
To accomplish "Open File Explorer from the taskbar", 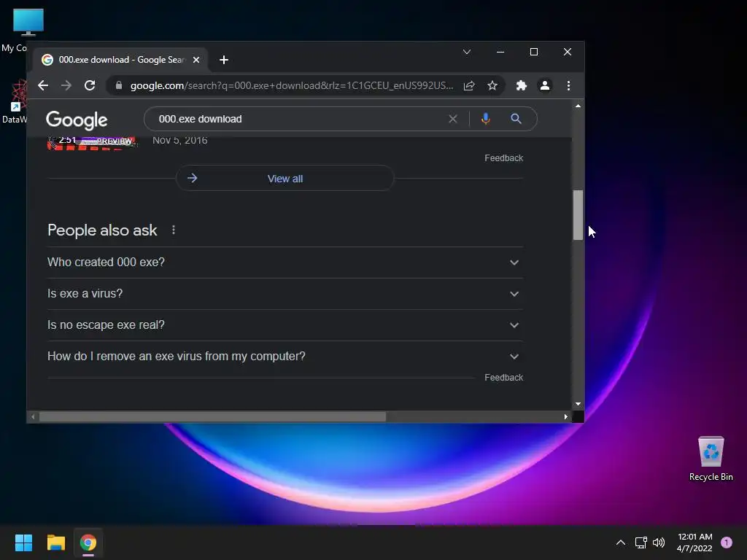I will tap(55, 542).
